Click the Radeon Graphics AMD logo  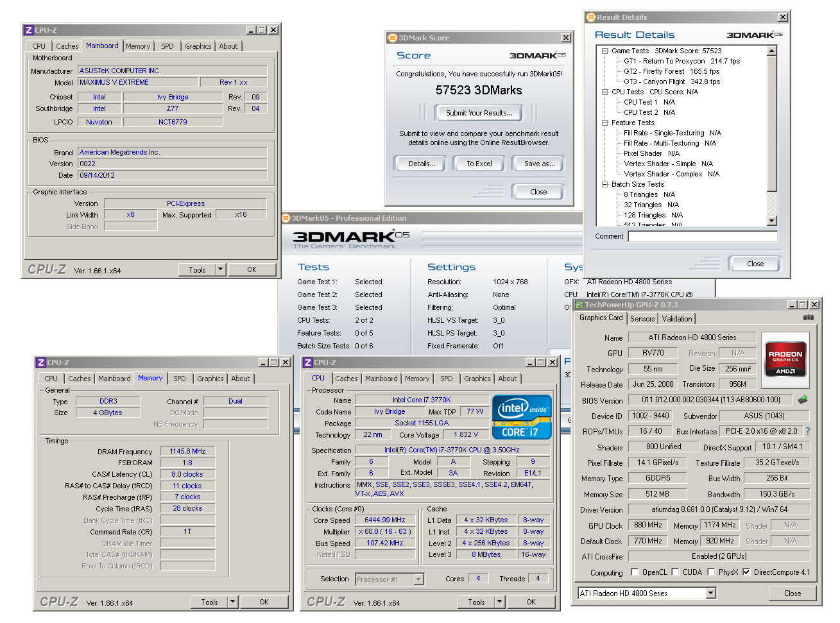pyautogui.click(x=785, y=359)
